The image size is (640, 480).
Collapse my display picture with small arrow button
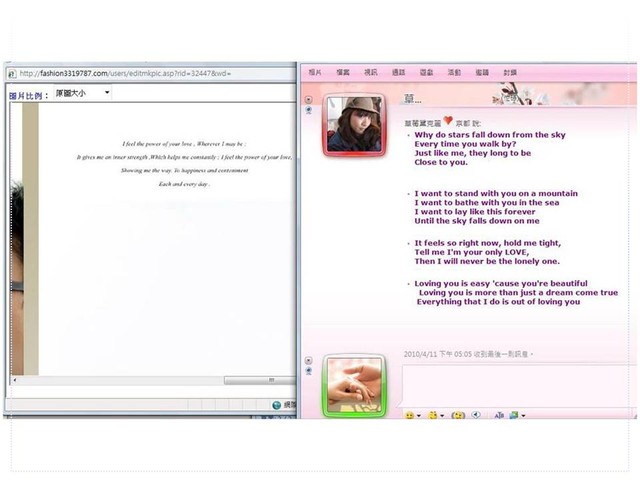coord(309,360)
